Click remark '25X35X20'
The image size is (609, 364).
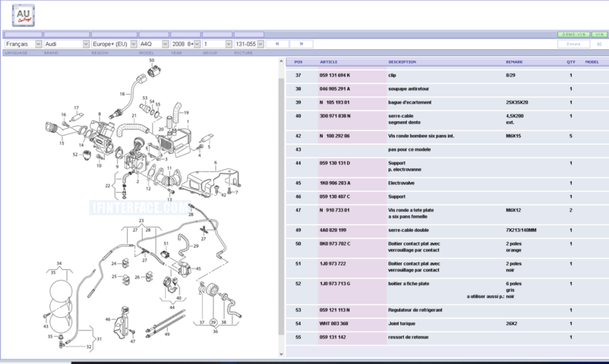coord(516,102)
